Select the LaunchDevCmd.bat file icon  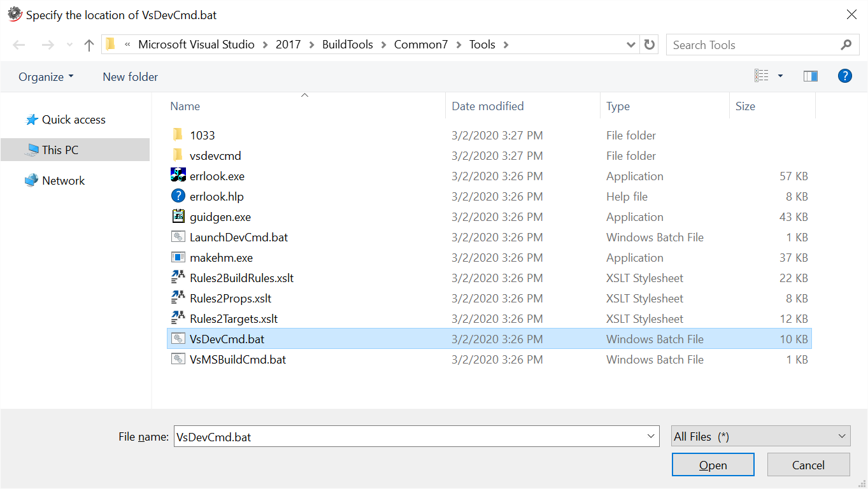178,237
